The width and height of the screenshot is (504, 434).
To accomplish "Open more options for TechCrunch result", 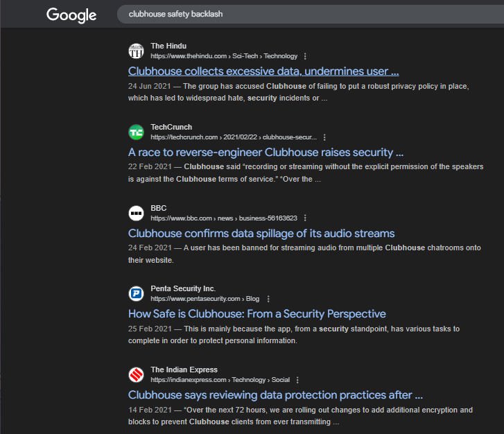I will [324, 137].
